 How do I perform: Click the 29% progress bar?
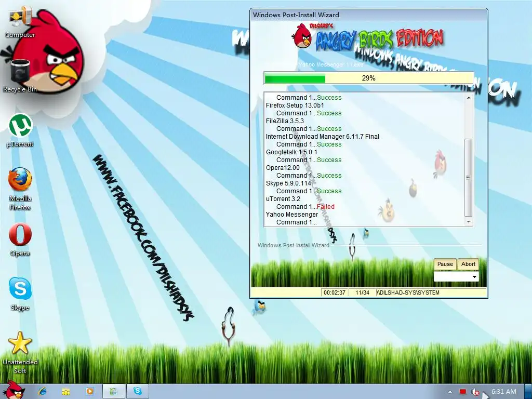click(x=368, y=78)
